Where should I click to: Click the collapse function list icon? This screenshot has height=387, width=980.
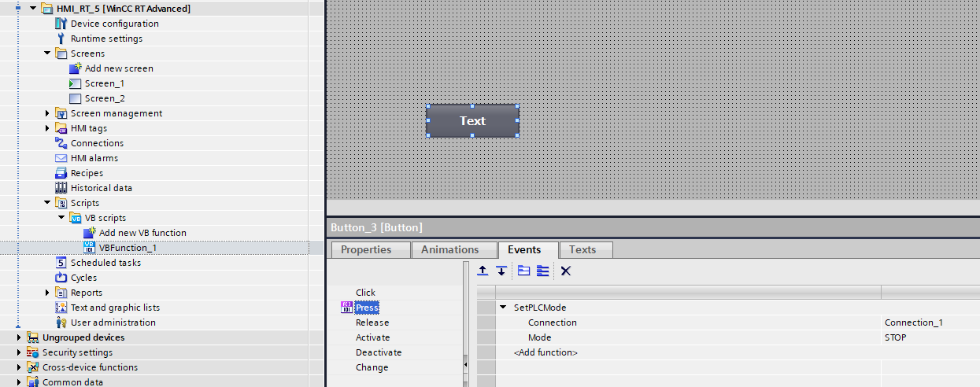click(x=523, y=271)
